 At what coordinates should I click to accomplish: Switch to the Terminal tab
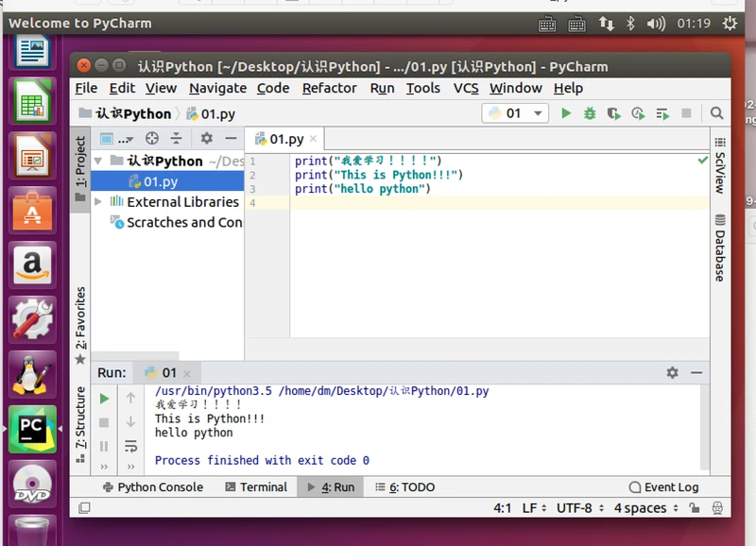tap(256, 487)
